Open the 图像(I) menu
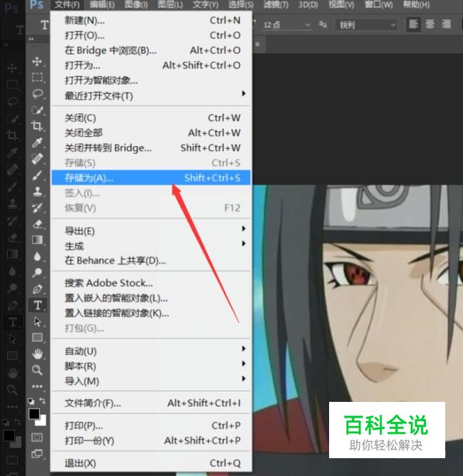The image size is (463, 476). click(x=136, y=5)
